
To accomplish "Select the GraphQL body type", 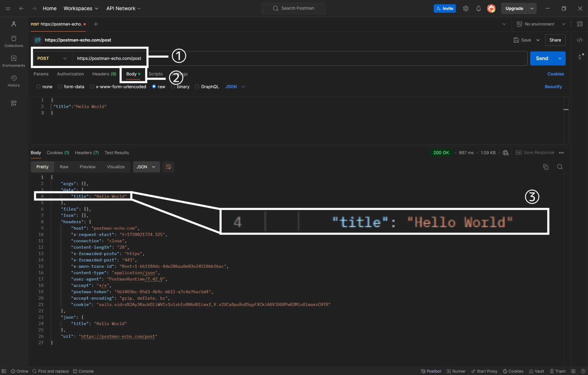I will click(x=197, y=87).
